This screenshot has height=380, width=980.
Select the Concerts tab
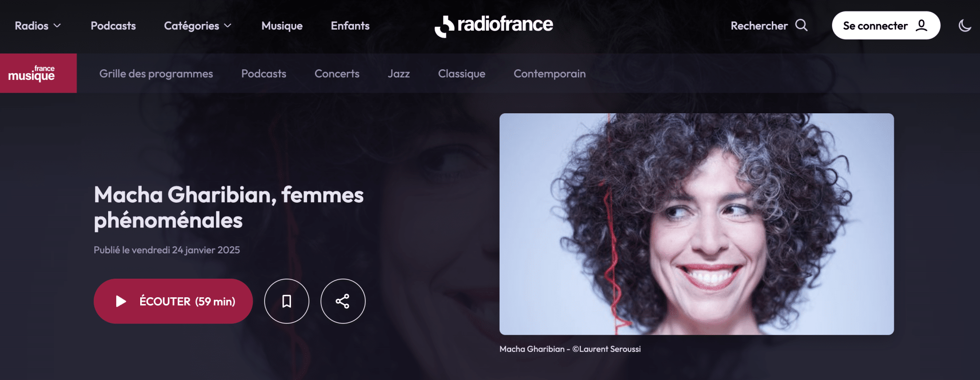coord(337,74)
